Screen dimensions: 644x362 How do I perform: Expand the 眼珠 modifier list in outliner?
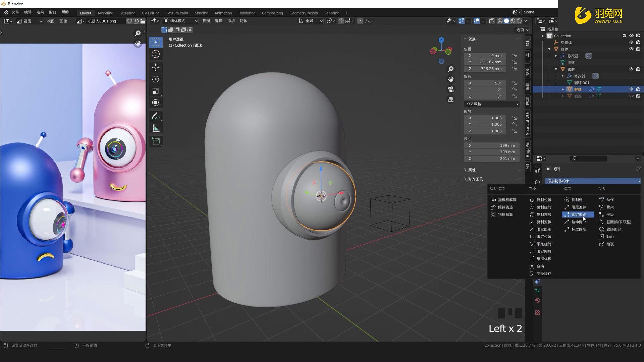(x=563, y=89)
